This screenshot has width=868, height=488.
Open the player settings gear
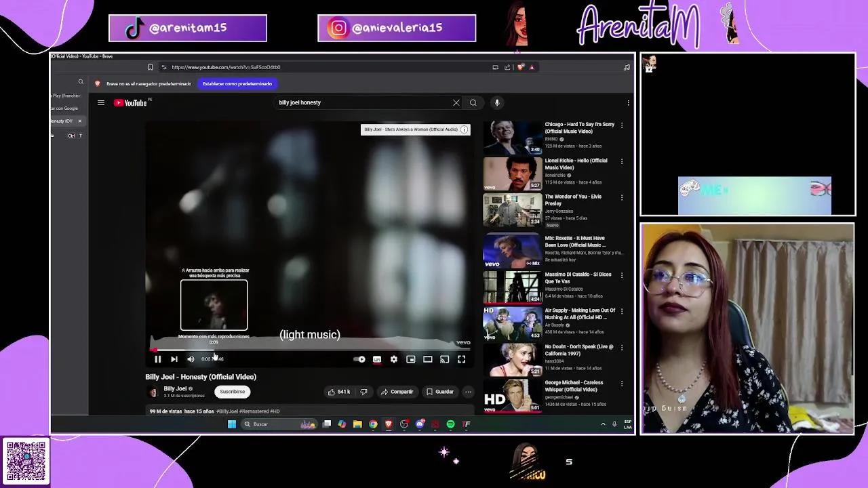pos(394,359)
